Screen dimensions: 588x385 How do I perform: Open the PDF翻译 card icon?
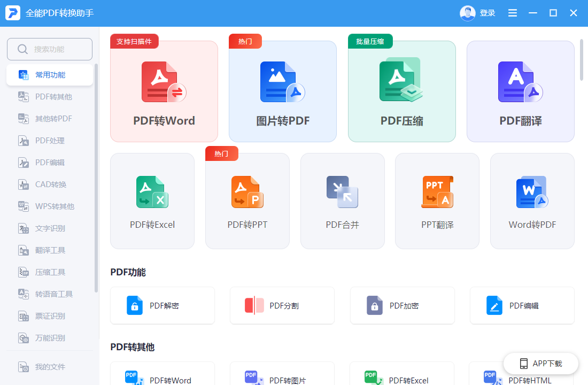pos(521,82)
